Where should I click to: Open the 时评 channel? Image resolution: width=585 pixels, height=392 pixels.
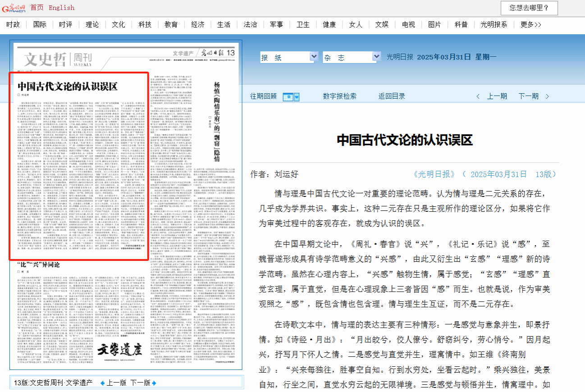(x=66, y=24)
